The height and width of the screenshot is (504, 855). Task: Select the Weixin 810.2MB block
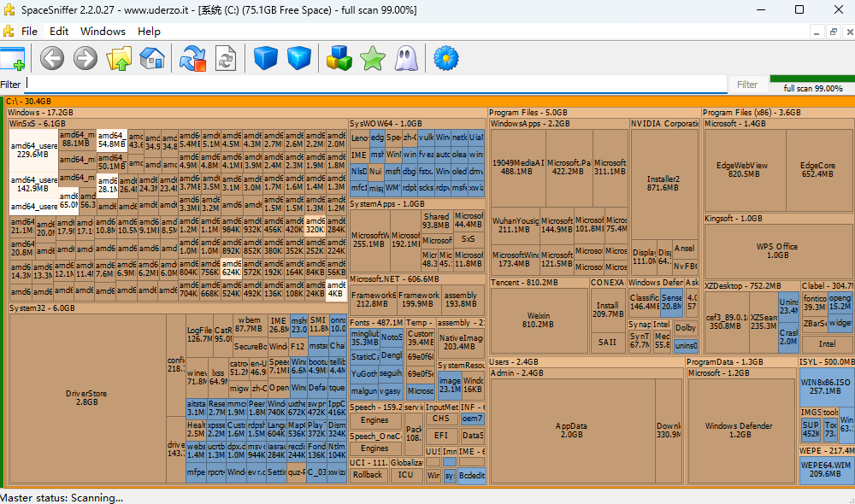point(538,319)
